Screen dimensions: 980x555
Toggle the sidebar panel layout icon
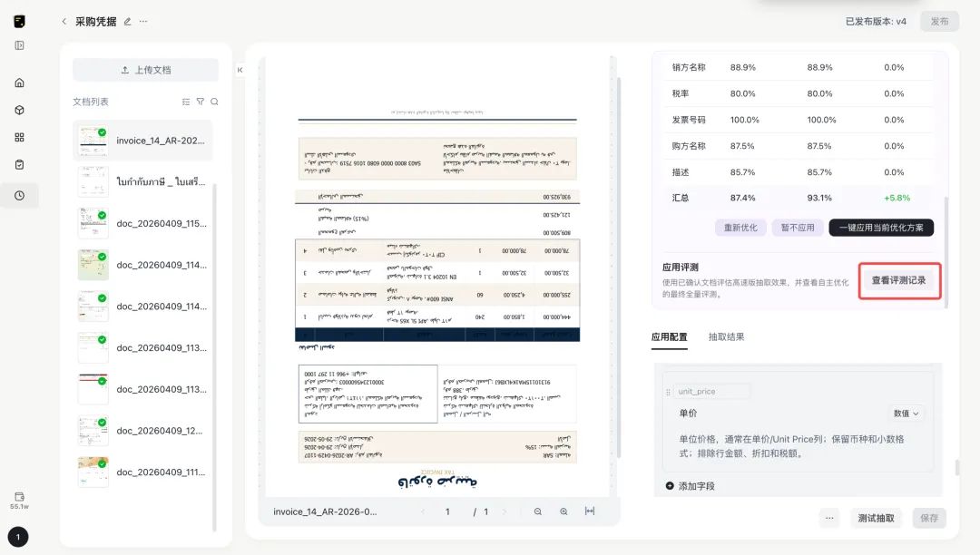[x=19, y=45]
